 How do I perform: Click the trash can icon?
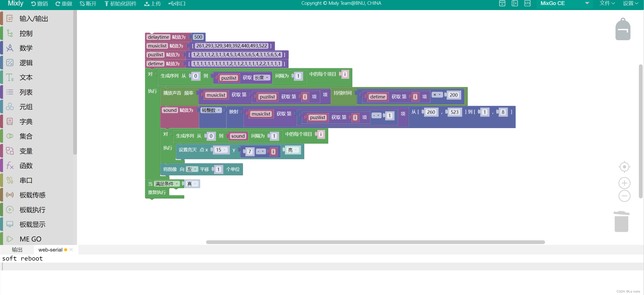[x=621, y=221]
